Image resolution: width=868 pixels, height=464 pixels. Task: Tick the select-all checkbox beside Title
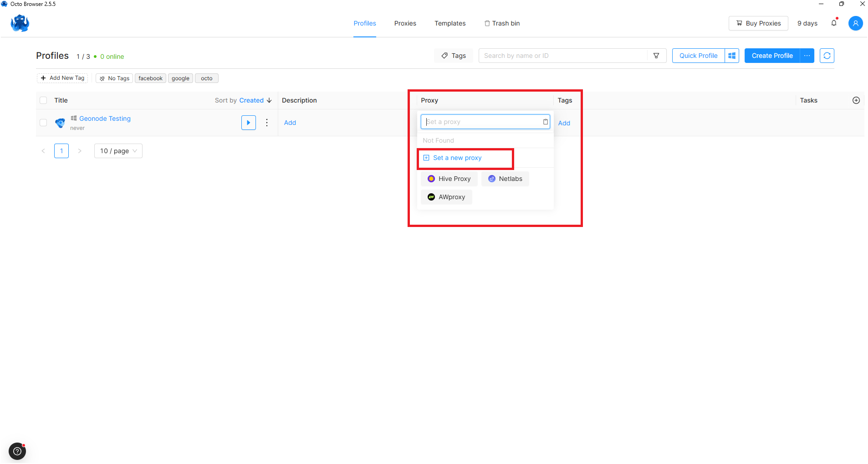click(x=43, y=100)
